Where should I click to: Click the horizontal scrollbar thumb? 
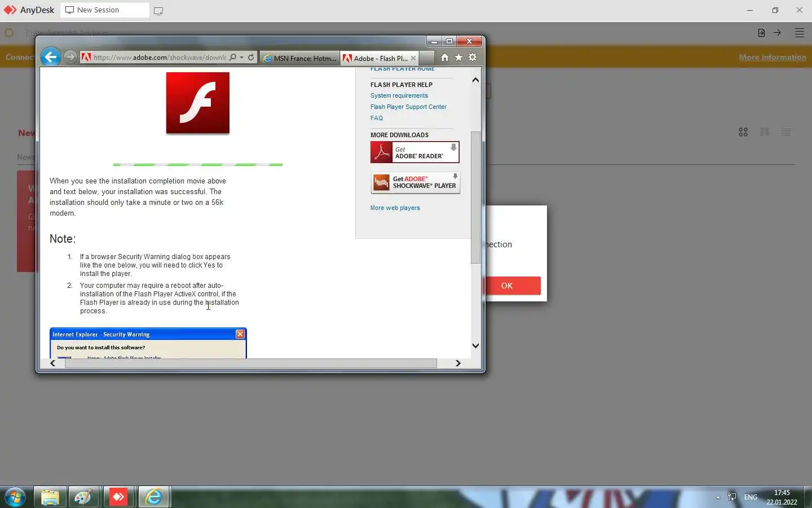(x=251, y=364)
